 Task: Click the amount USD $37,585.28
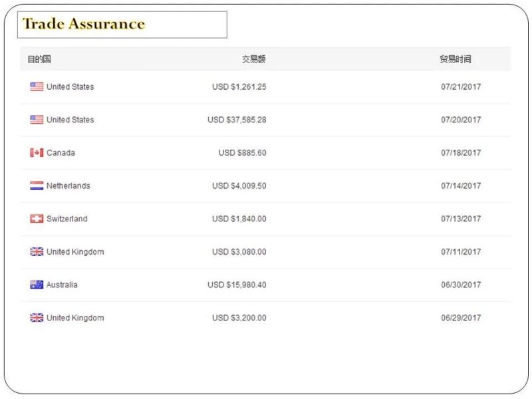[237, 120]
